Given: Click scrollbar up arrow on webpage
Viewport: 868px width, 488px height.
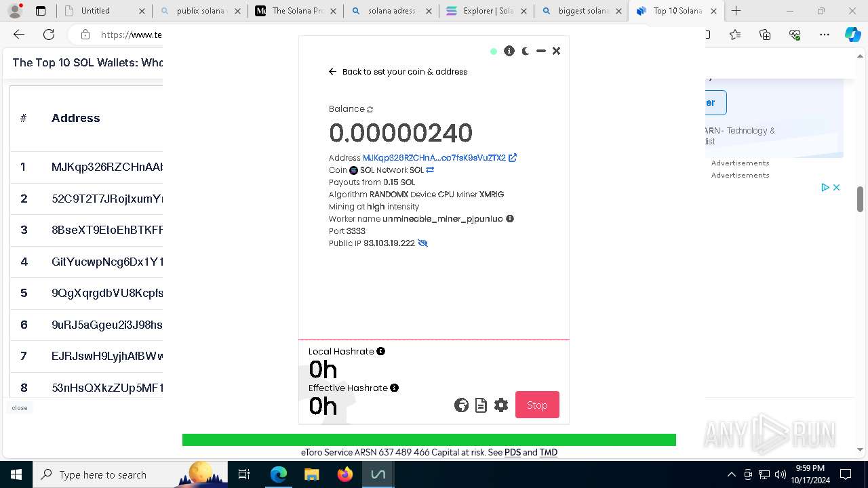Looking at the screenshot, I should (861, 57).
